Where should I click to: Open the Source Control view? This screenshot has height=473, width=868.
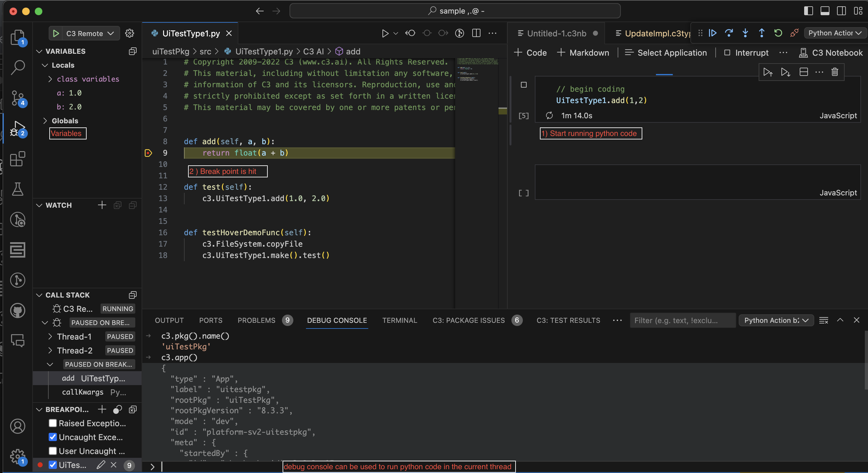click(x=17, y=98)
